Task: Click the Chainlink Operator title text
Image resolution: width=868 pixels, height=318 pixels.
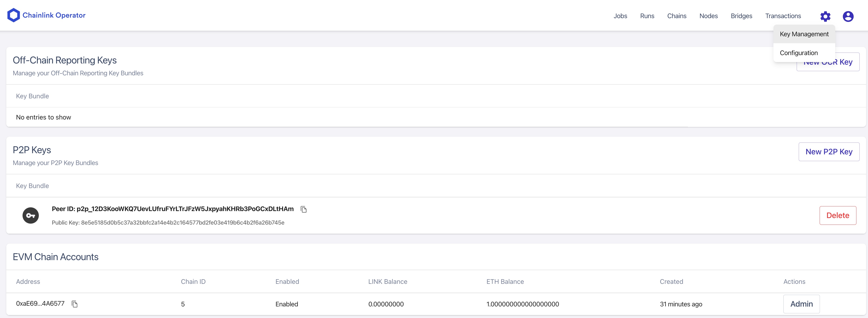Action: 54,15
